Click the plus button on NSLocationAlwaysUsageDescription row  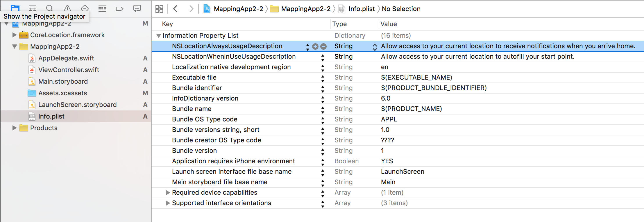(315, 46)
